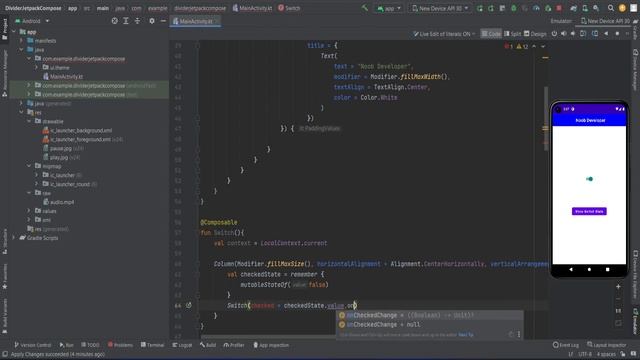This screenshot has height=360, width=640.
Task: Click the emulator Rotate Left icon
Action: (x=583, y=34)
